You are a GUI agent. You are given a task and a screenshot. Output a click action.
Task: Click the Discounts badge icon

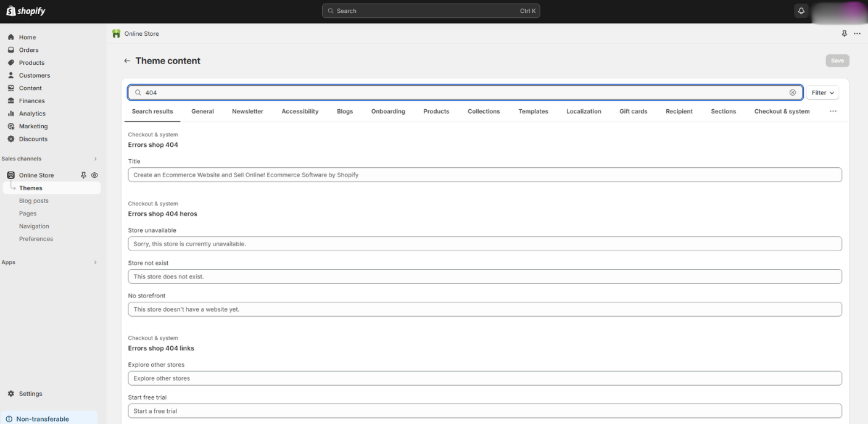(11, 139)
